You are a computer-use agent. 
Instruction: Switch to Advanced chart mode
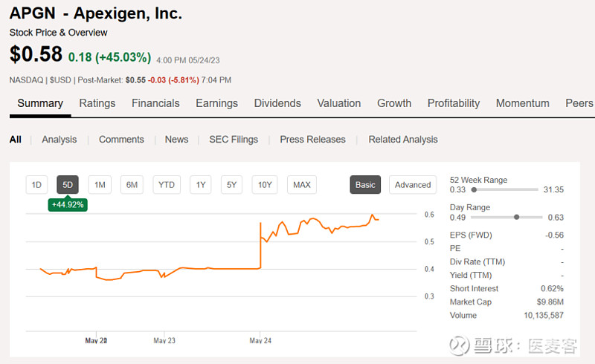(413, 185)
